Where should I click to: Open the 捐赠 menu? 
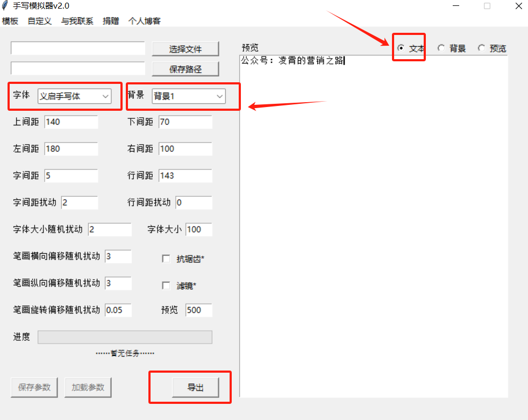point(111,22)
